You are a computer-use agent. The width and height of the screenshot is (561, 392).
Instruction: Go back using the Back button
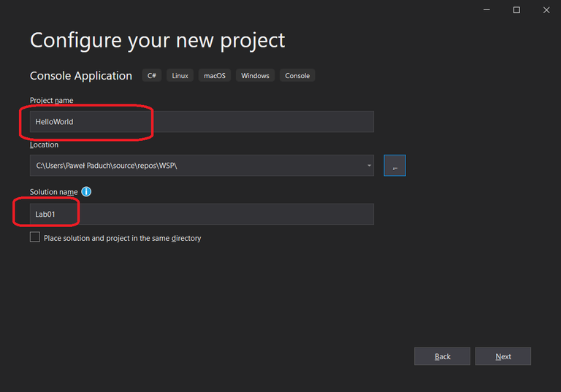point(442,356)
